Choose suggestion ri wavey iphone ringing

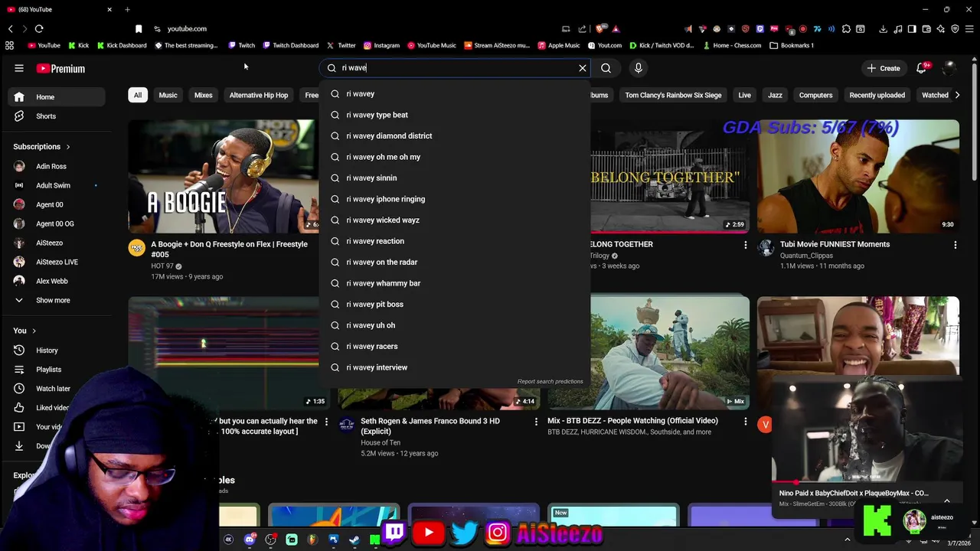[x=455, y=199]
